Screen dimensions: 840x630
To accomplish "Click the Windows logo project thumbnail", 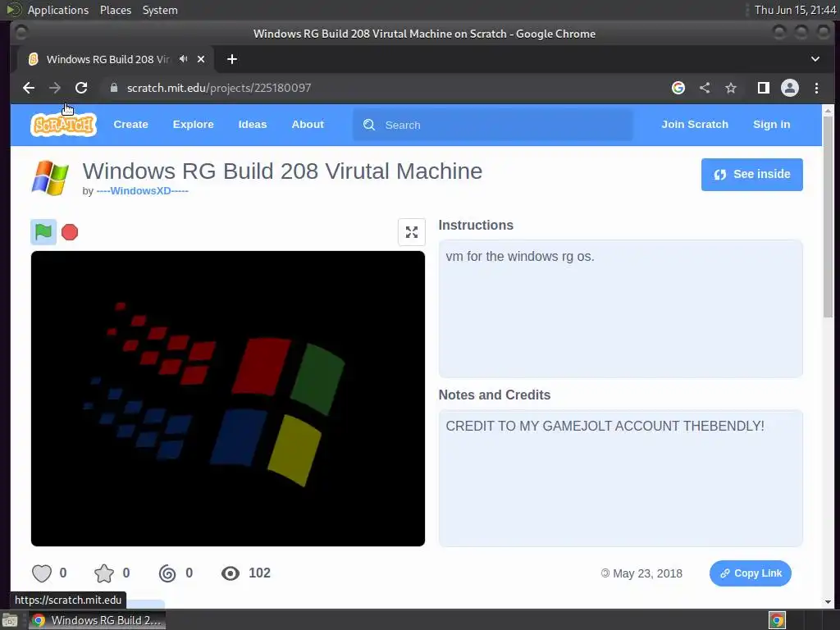I will click(50, 178).
